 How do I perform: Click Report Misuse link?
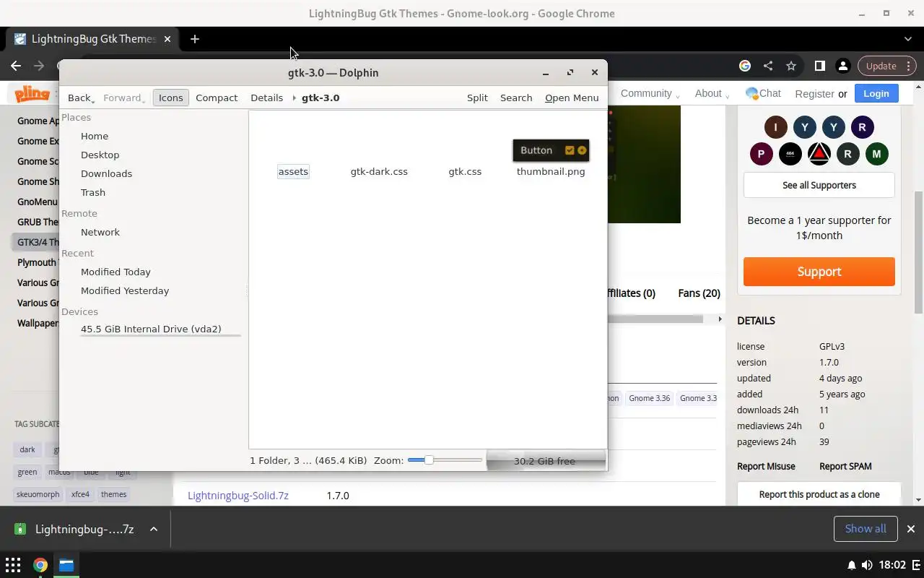[x=766, y=466]
